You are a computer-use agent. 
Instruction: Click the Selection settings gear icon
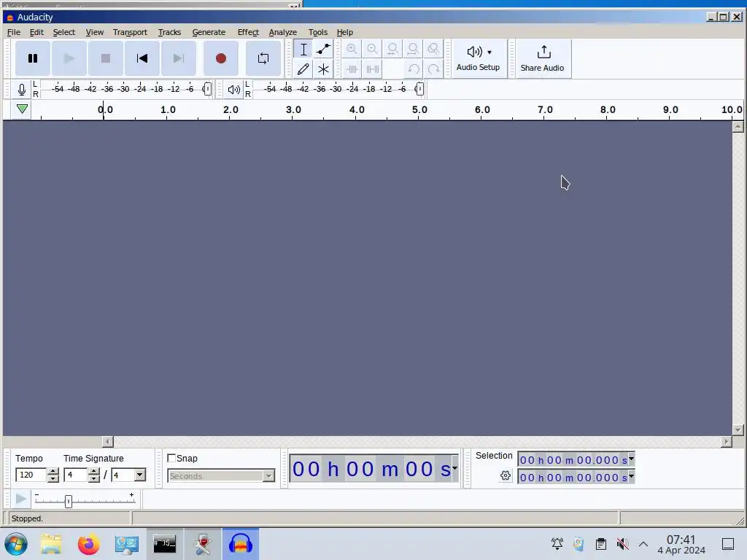[x=506, y=475]
